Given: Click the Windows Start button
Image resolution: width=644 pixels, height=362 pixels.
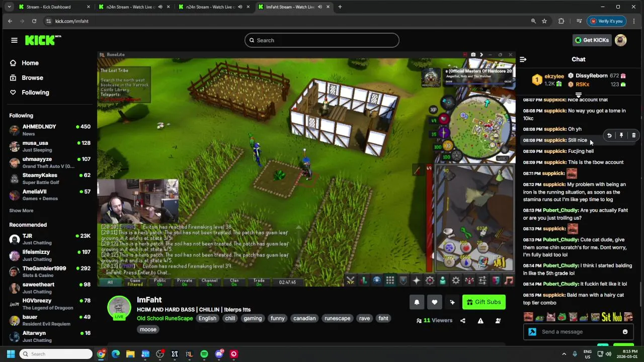Looking at the screenshot, I should (11, 354).
